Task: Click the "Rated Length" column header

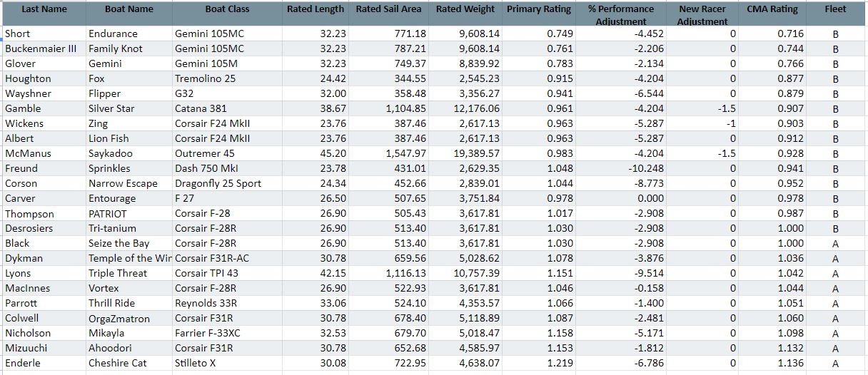Action: [x=315, y=9]
